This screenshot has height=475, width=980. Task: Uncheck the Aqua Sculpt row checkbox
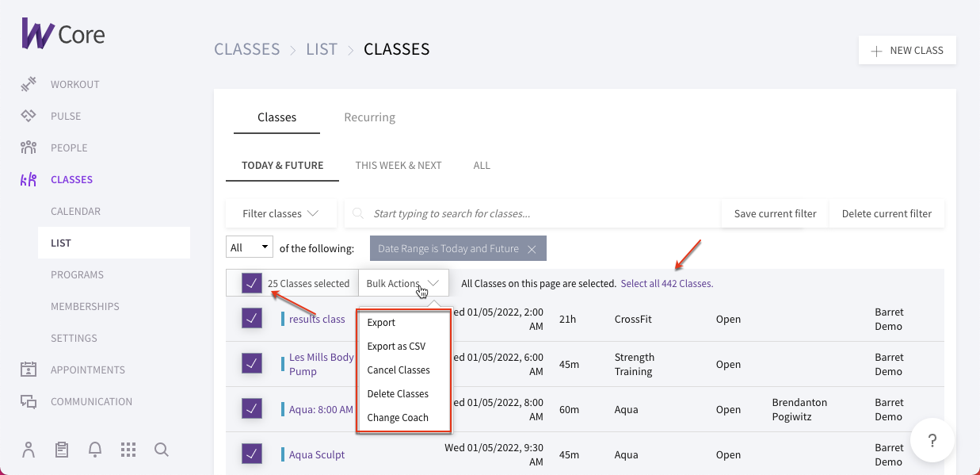pos(252,454)
